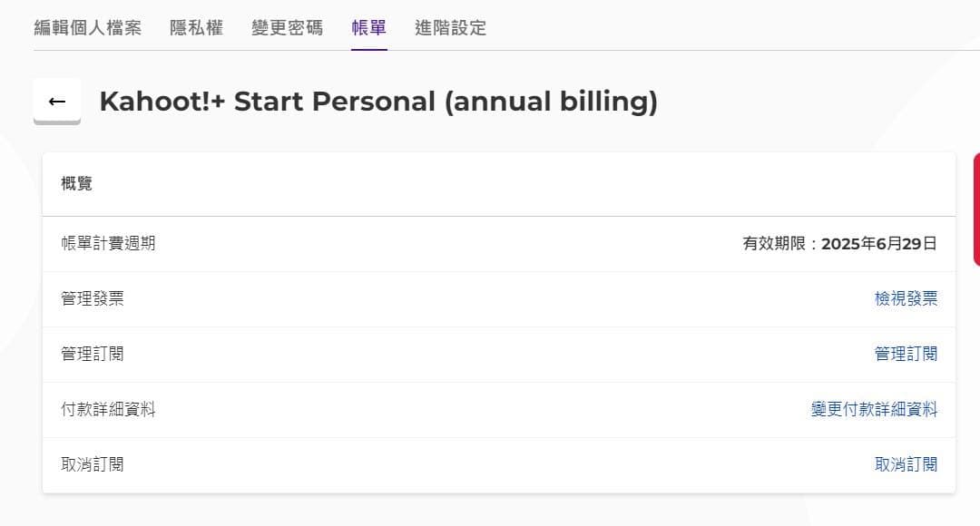Open the 編輯個人檔案 tab
This screenshot has width=980, height=526.
[x=88, y=27]
